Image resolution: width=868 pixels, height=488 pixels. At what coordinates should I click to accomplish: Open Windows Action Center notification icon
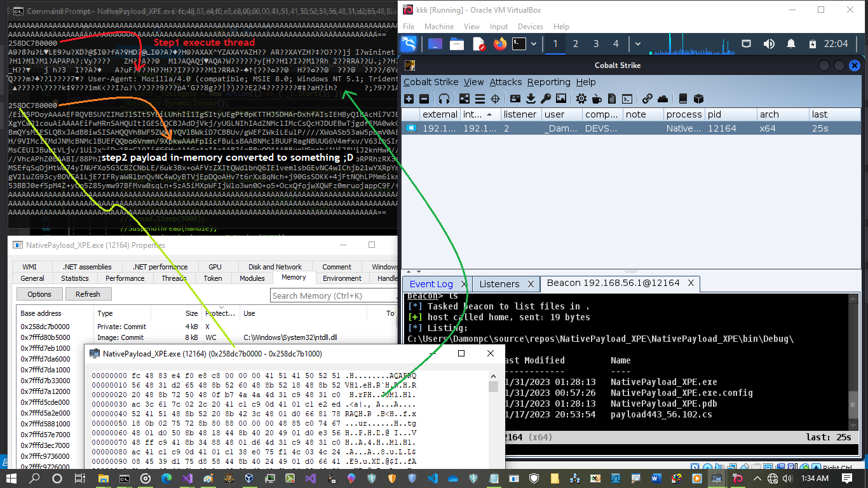click(x=847, y=478)
